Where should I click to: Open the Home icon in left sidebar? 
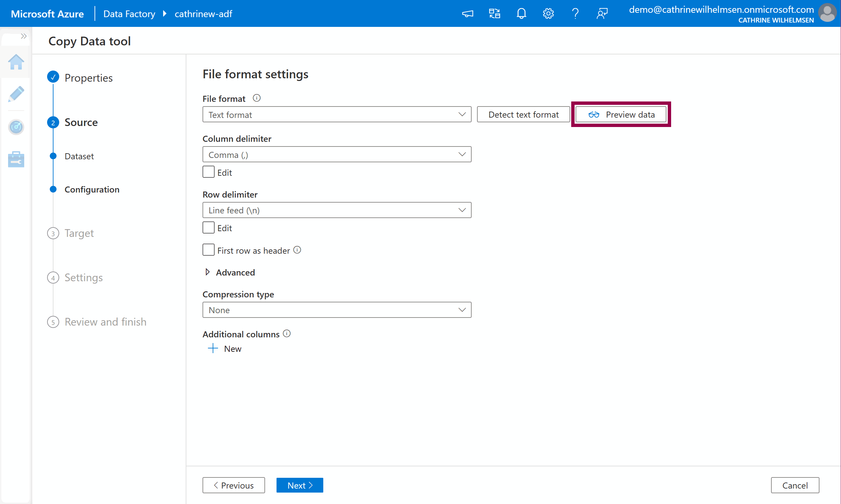point(16,62)
